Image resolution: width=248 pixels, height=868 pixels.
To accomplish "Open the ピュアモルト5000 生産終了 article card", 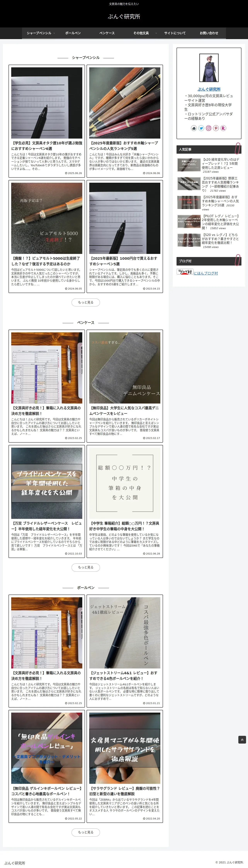I will 47,236.
